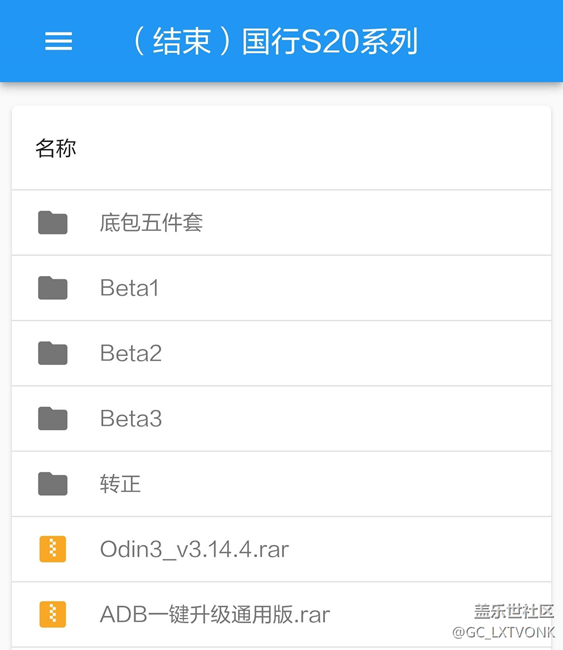Click the ADB一键升级通用版.rar archive icon

53,614
